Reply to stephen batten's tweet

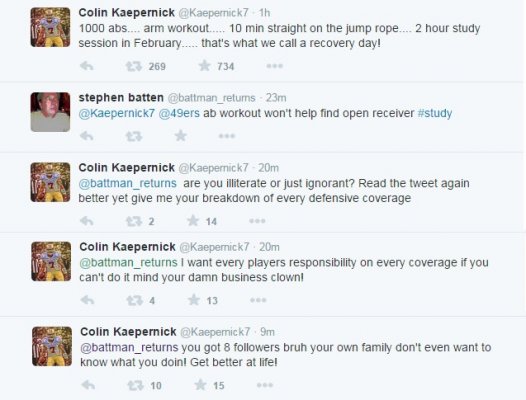87,136
